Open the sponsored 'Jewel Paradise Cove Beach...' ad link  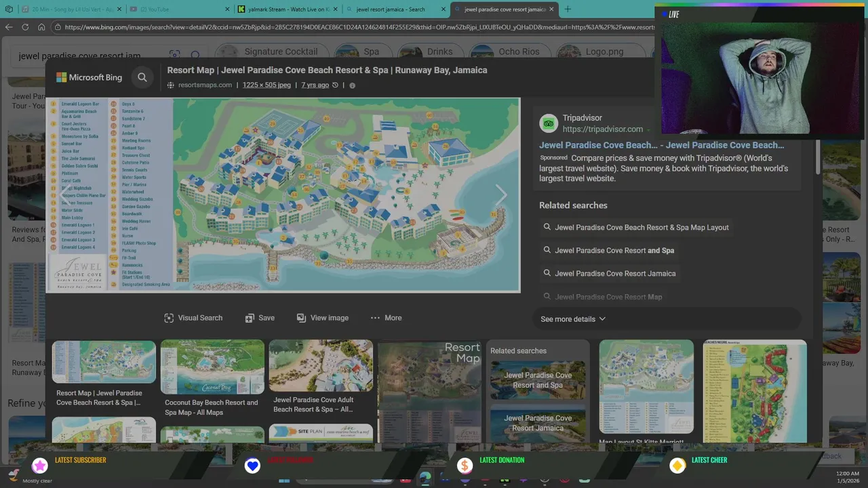661,145
